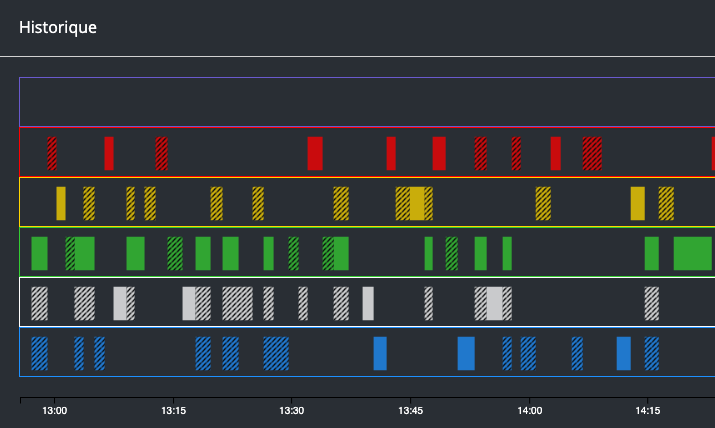The height and width of the screenshot is (428, 715).
Task: Click the solid blue bar before 13:45
Action: pos(380,353)
